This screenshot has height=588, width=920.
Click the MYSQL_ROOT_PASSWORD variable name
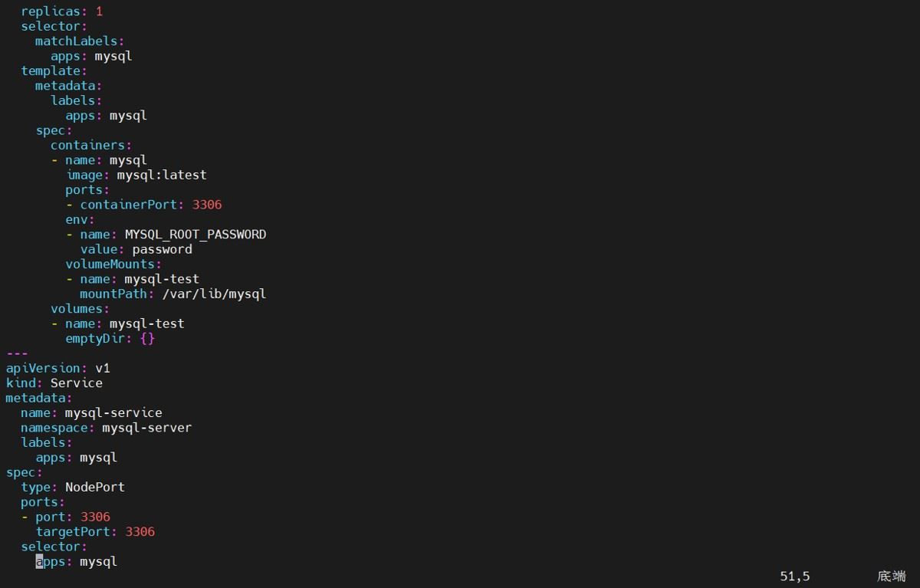195,235
